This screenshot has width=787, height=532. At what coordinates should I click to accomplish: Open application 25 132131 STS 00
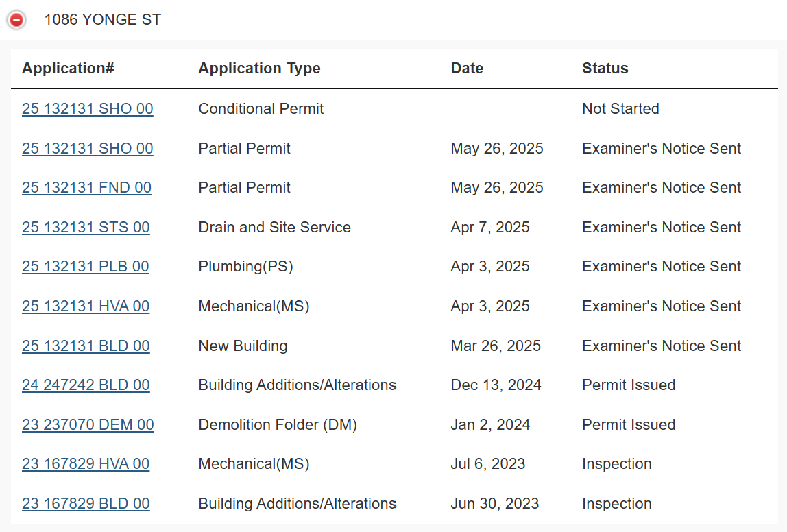[86, 228]
